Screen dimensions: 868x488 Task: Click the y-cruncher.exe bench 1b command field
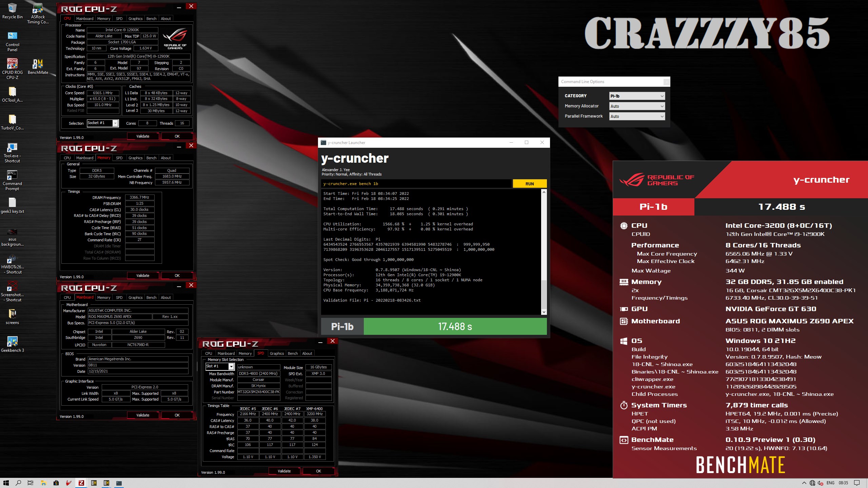pos(416,184)
